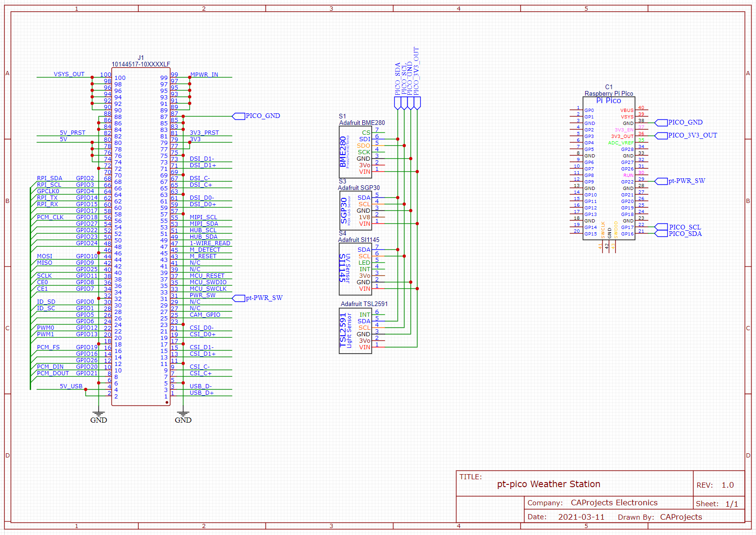Click the pt-PWR_SW net flag on Pico pin 29

click(x=680, y=181)
